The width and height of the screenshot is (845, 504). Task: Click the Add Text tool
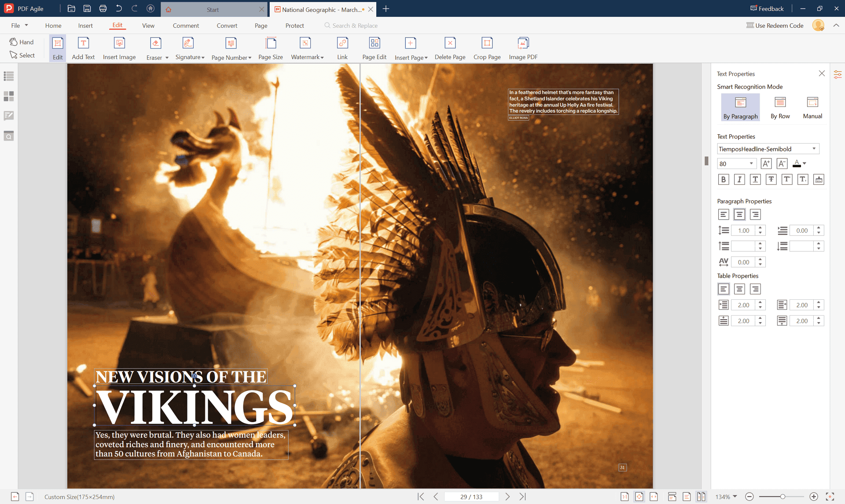coord(83,48)
